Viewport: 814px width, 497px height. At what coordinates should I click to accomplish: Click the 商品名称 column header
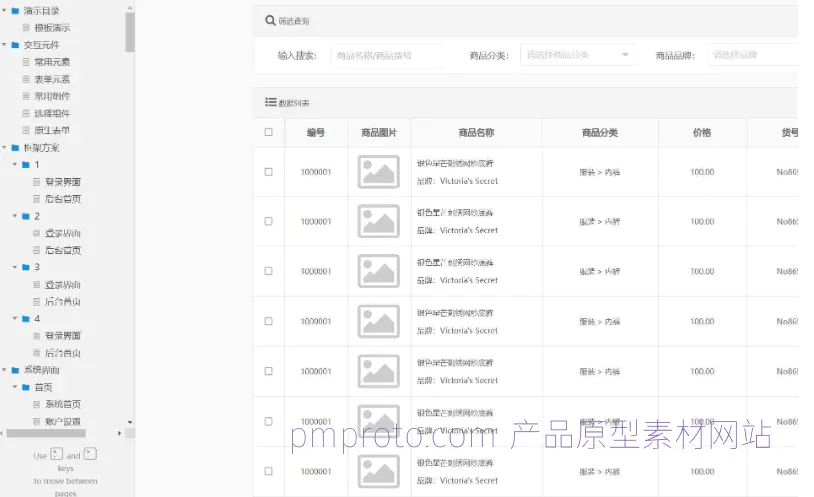pyautogui.click(x=476, y=132)
